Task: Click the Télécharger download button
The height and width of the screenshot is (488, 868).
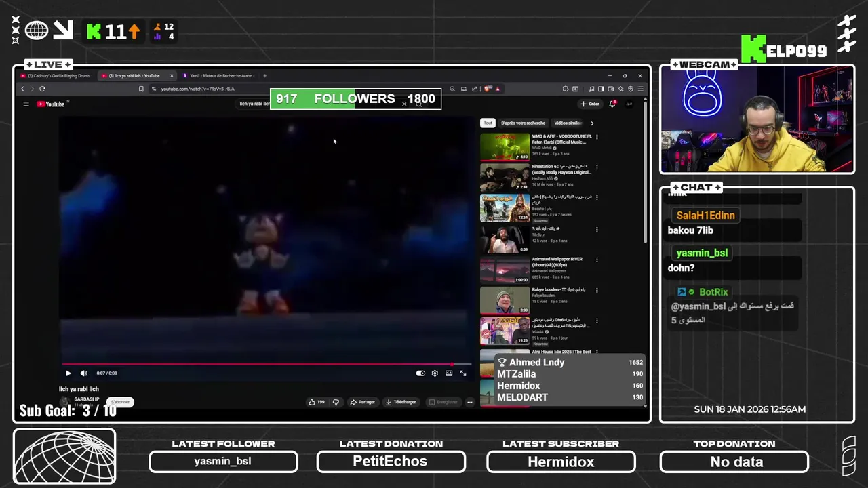Action: pos(401,402)
